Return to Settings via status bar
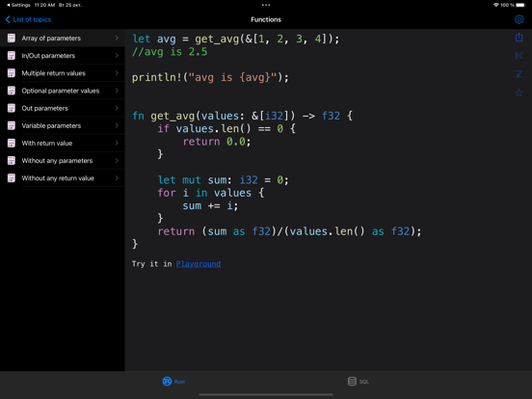This screenshot has height=399, width=532. coord(18,5)
